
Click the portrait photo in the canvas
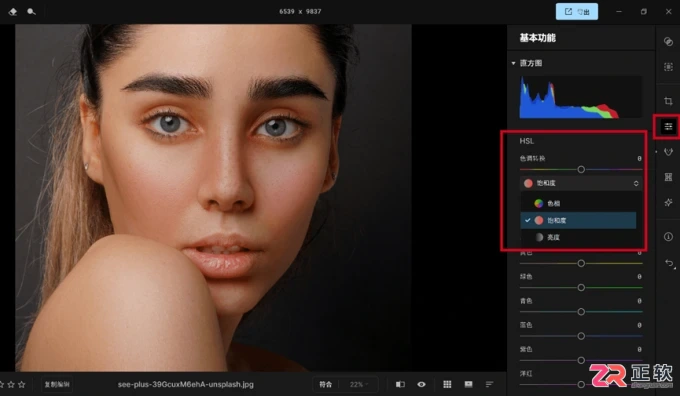pyautogui.click(x=213, y=198)
